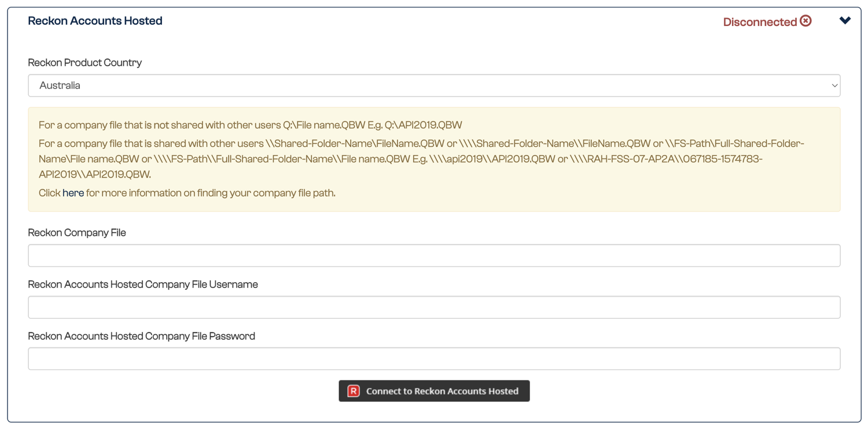This screenshot has height=429, width=868.
Task: Click the Reckon Accounts Hosted panel title
Action: (95, 21)
